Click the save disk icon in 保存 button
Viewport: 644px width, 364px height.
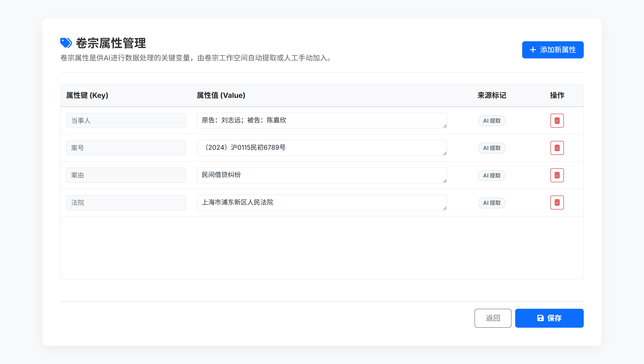(x=541, y=318)
